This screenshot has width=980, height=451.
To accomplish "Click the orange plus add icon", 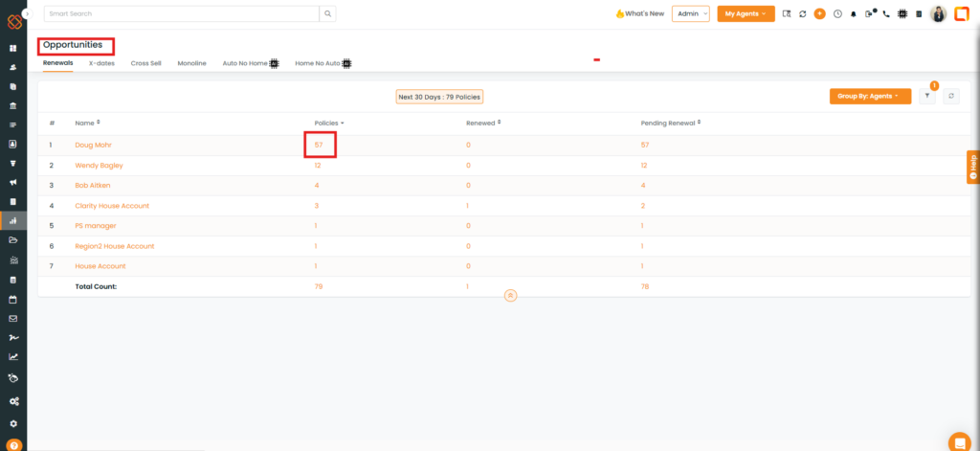I will [x=819, y=14].
